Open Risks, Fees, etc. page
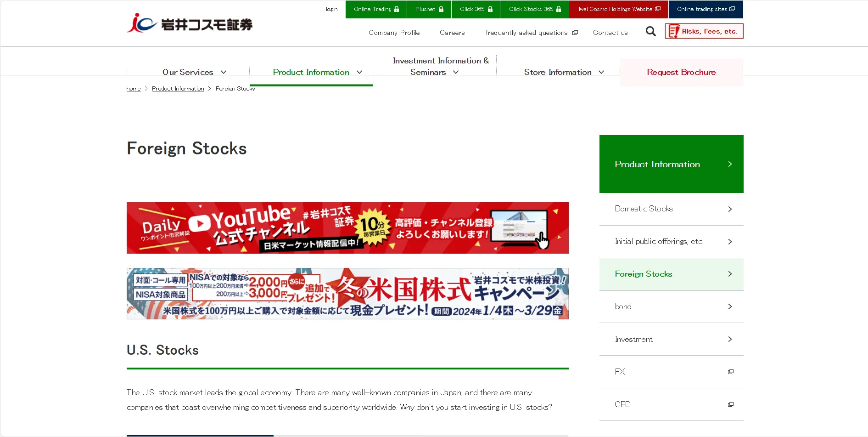This screenshot has height=437, width=868. coord(704,31)
